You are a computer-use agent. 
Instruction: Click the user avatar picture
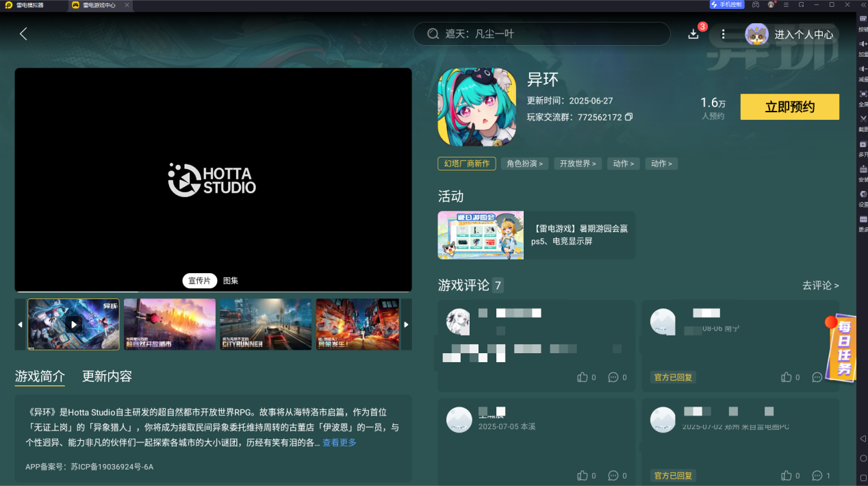point(756,34)
